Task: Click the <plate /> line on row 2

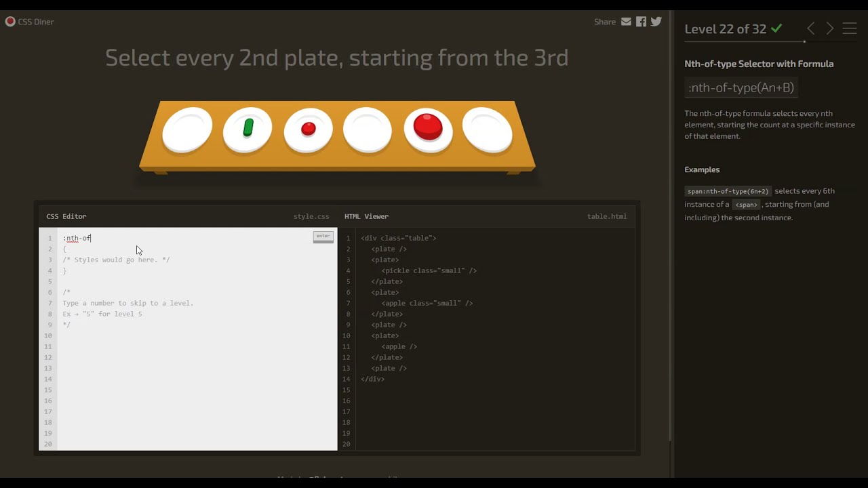Action: (389, 249)
